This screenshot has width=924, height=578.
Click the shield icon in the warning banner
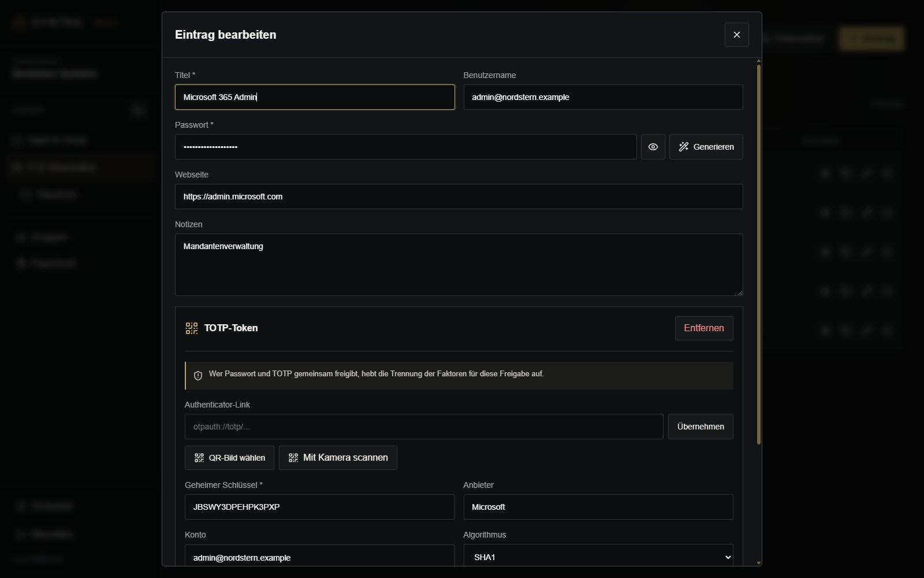[x=198, y=376]
